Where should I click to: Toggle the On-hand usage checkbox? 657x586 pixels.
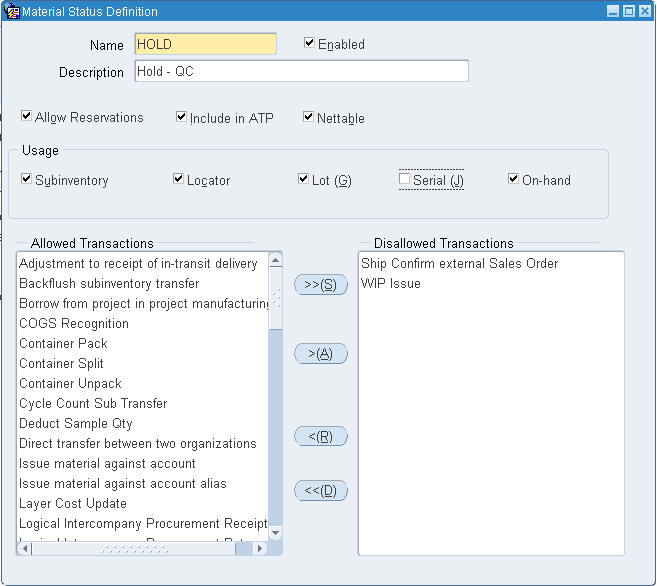pos(513,179)
